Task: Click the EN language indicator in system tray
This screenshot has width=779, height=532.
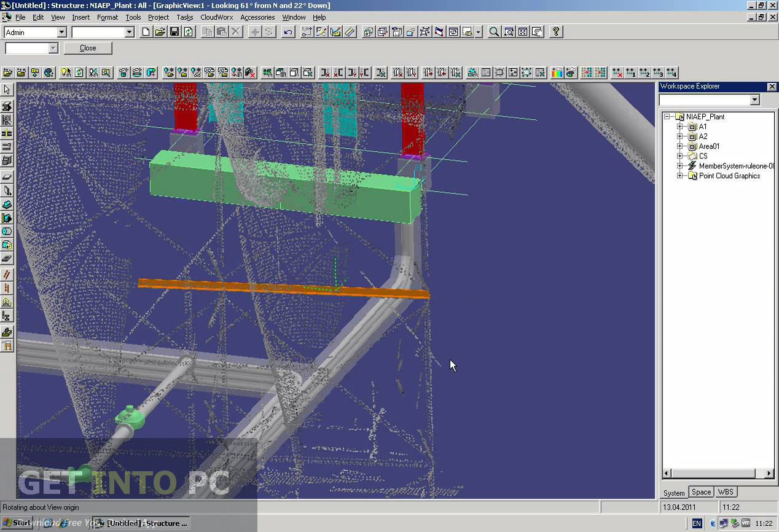Action: 697,523
